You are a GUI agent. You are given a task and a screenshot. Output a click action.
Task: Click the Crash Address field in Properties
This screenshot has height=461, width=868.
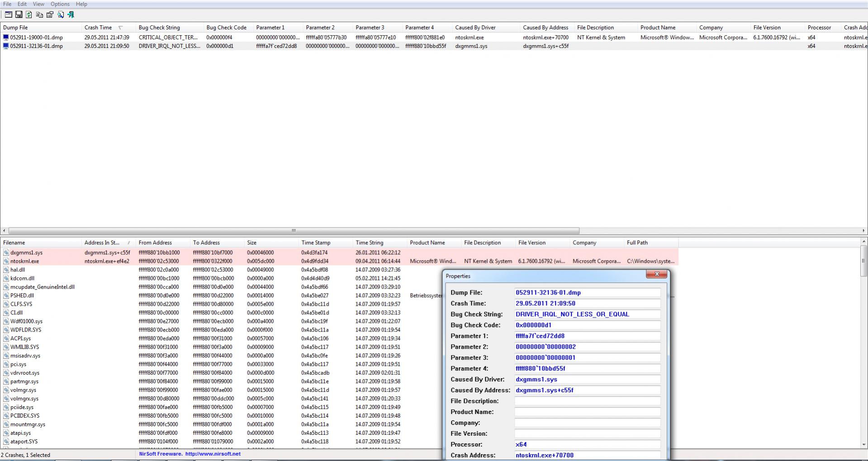587,456
